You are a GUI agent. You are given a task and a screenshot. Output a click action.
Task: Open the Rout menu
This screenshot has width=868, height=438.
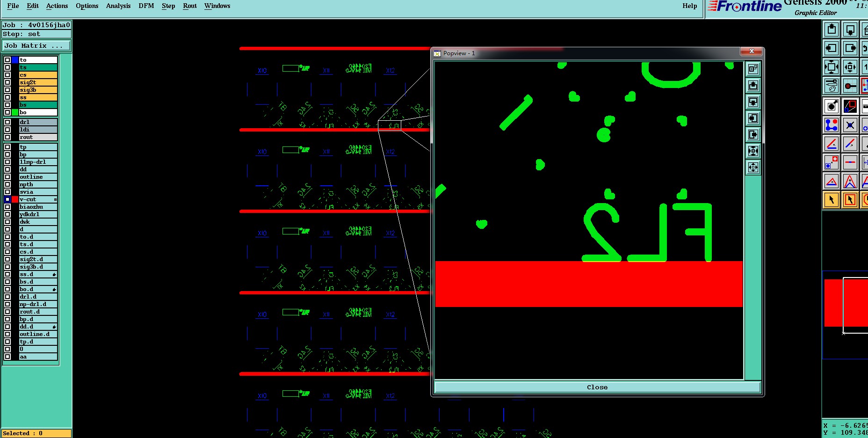click(x=190, y=6)
